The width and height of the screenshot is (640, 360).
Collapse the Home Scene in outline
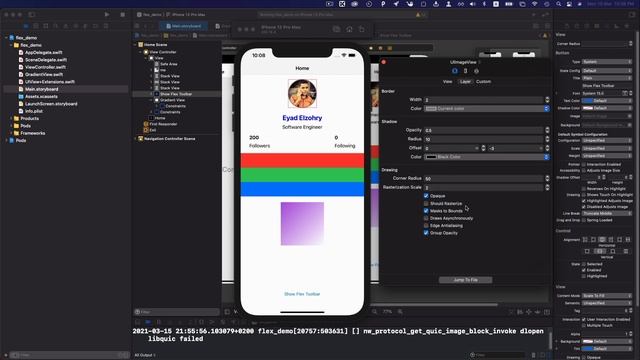pyautogui.click(x=136, y=44)
